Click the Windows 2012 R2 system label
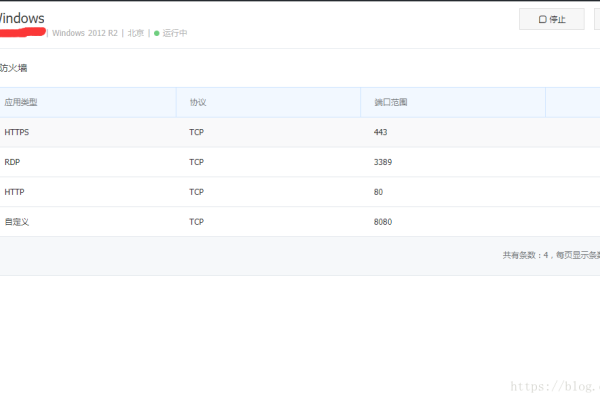The width and height of the screenshot is (600, 400). (86, 33)
